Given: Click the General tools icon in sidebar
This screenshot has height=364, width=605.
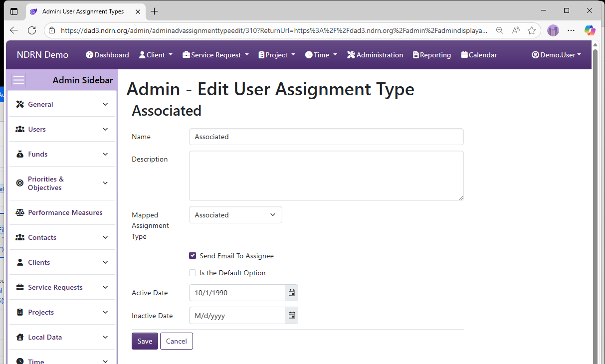Looking at the screenshot, I should [x=20, y=104].
